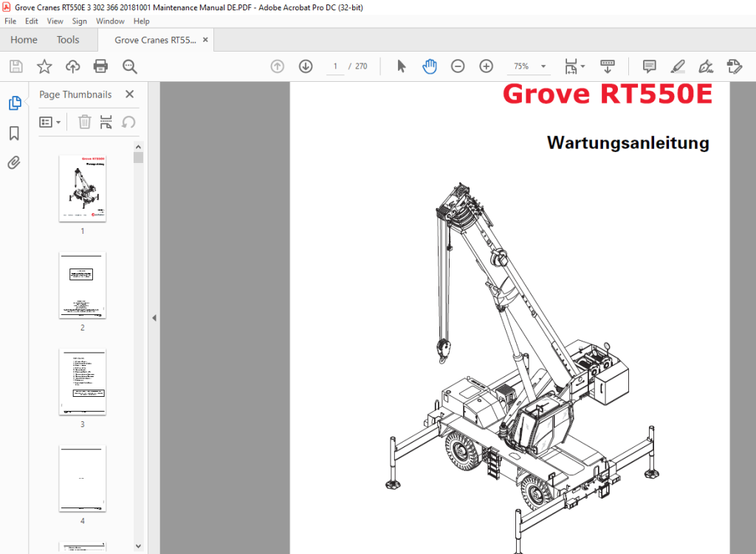Zoom in with plus button
The width and height of the screenshot is (756, 554).
click(486, 66)
